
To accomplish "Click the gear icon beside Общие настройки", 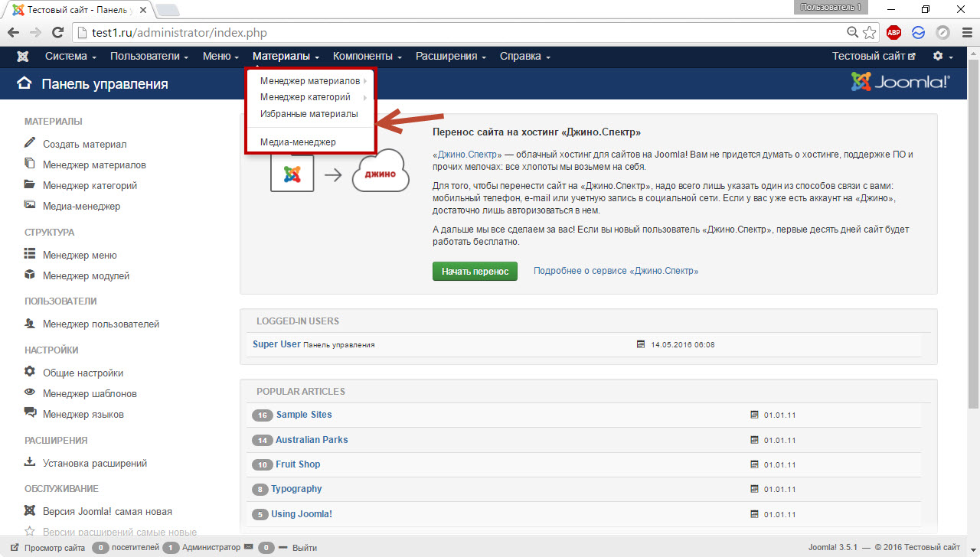I will pyautogui.click(x=30, y=372).
